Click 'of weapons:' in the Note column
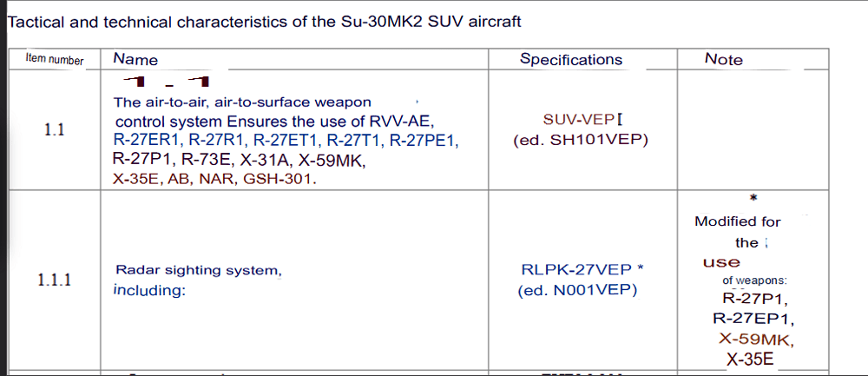 754,280
